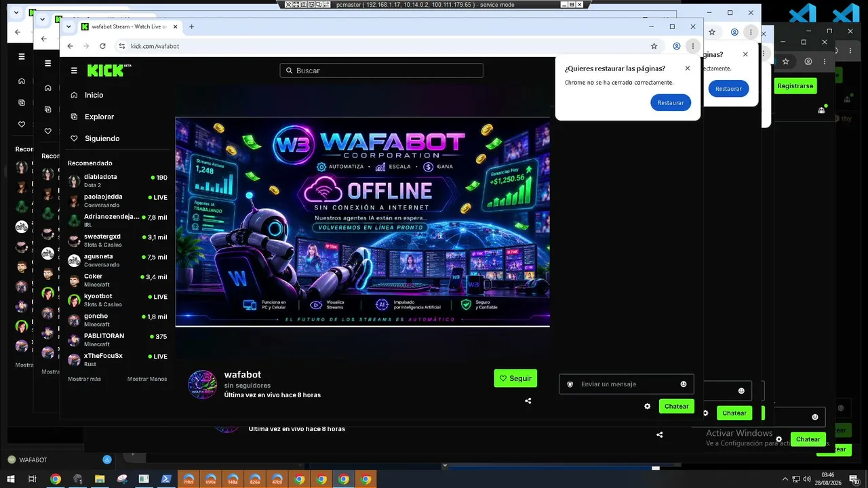The image size is (868, 488).
Task: Click Restaurar in the partially hidden background popup
Action: (728, 89)
